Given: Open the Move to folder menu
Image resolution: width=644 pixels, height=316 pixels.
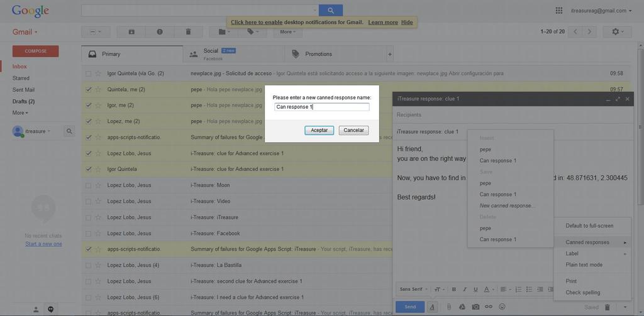Looking at the screenshot, I should pos(224,31).
